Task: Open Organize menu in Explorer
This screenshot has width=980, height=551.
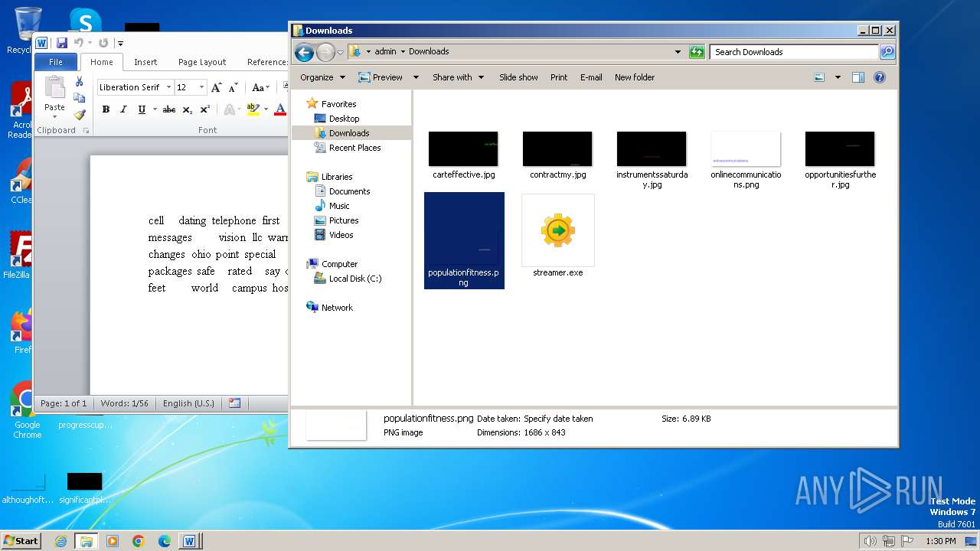Action: (x=322, y=77)
